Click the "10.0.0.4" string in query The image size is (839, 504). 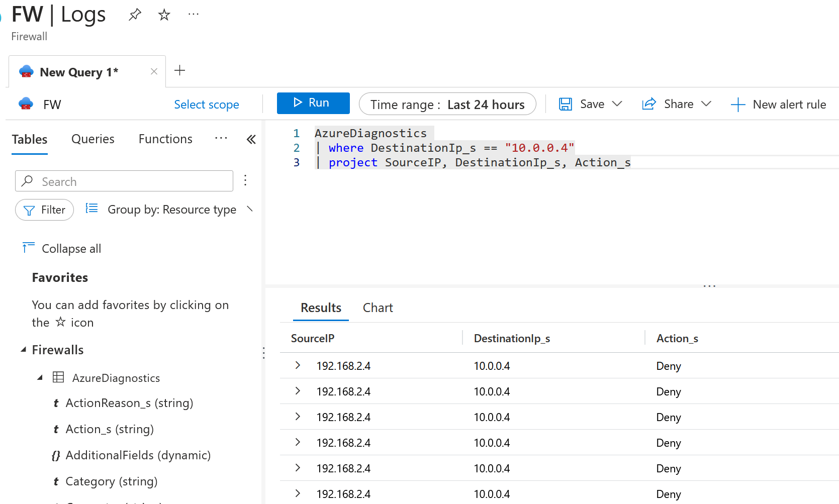coord(539,148)
